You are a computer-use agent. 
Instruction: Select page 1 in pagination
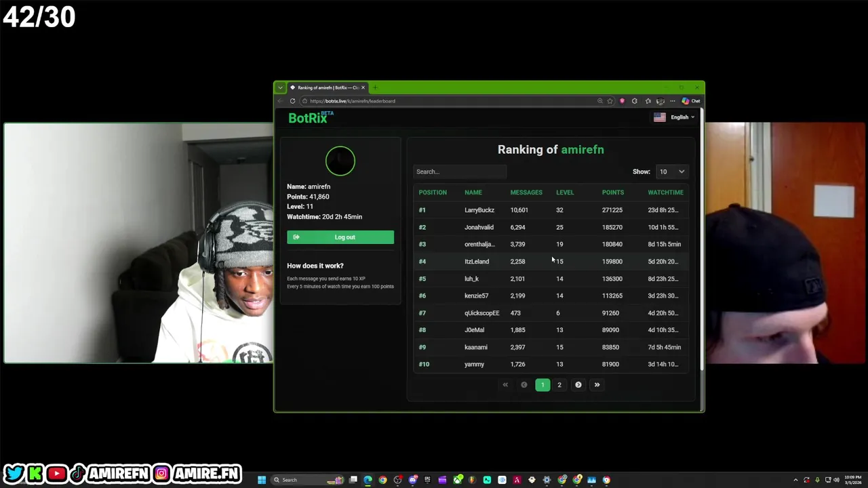542,385
